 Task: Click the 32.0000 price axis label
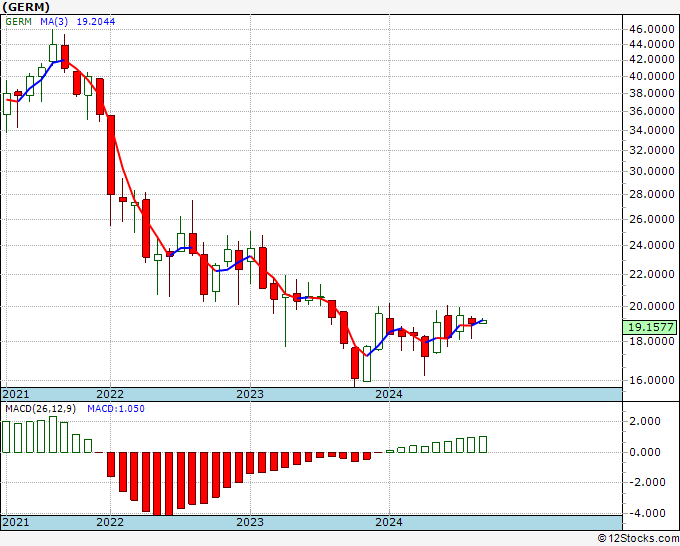(x=651, y=150)
